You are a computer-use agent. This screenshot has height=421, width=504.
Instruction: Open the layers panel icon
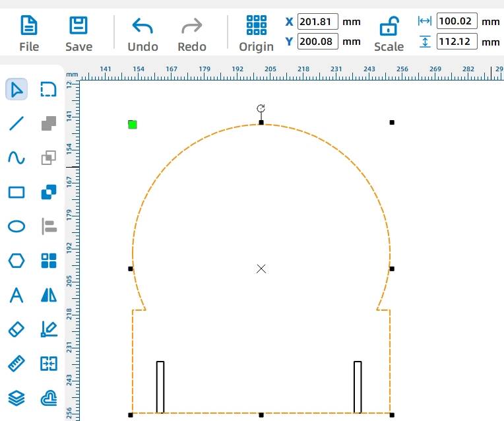pyautogui.click(x=16, y=397)
